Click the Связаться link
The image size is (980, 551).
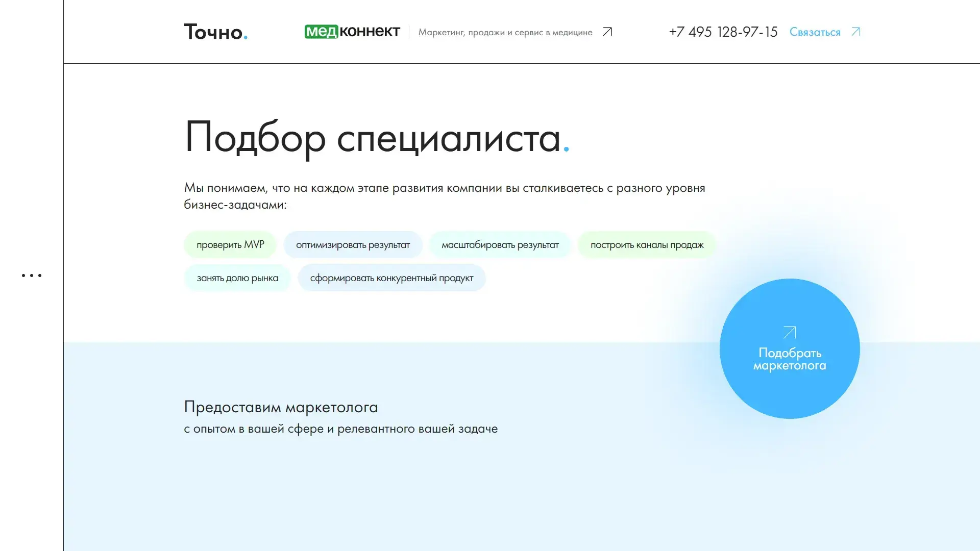(x=815, y=32)
